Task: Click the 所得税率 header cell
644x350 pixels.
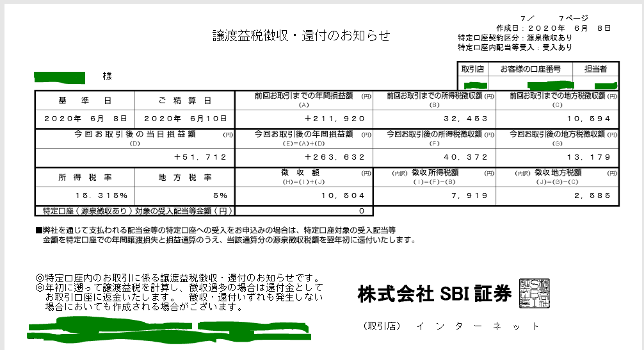Action: click(x=85, y=178)
